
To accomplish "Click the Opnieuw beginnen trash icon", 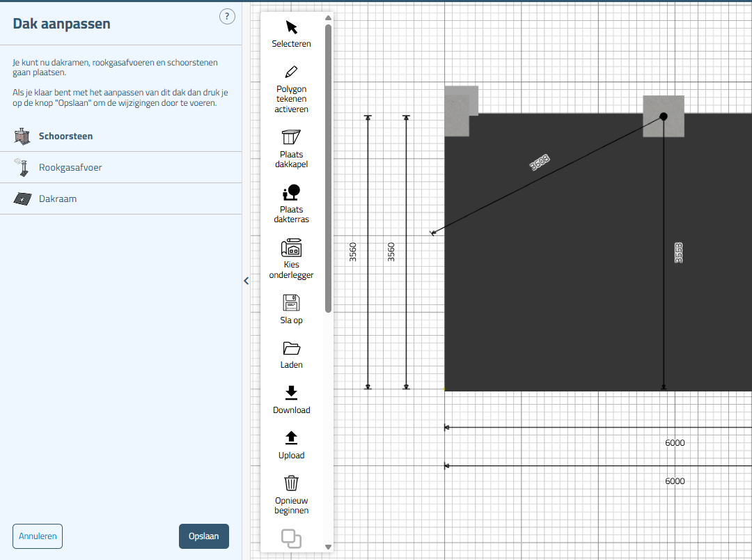I will [x=291, y=483].
